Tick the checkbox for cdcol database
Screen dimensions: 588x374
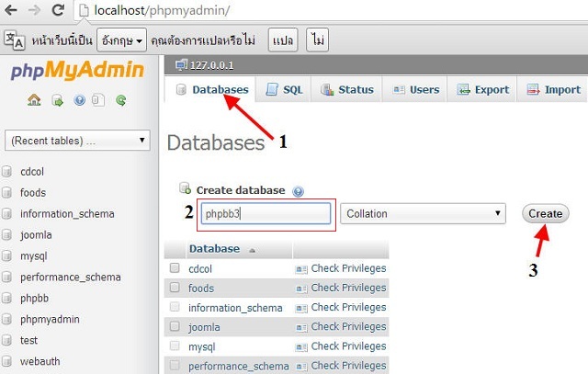[175, 267]
